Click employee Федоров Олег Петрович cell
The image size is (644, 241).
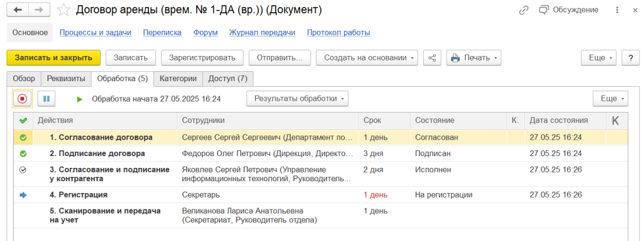(x=268, y=154)
